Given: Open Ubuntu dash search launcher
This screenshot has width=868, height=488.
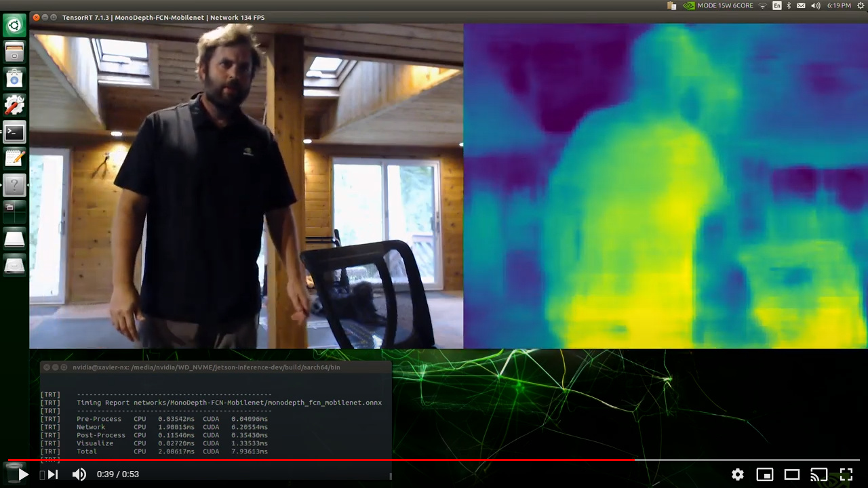Looking at the screenshot, I should [14, 26].
